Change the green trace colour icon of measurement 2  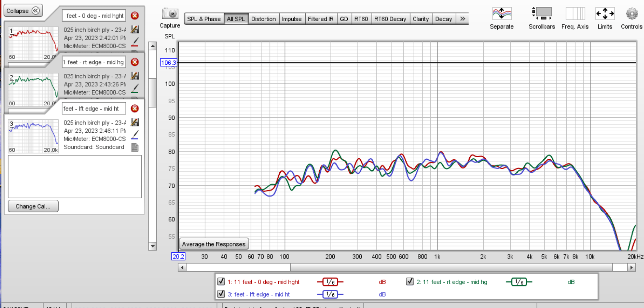(x=135, y=89)
